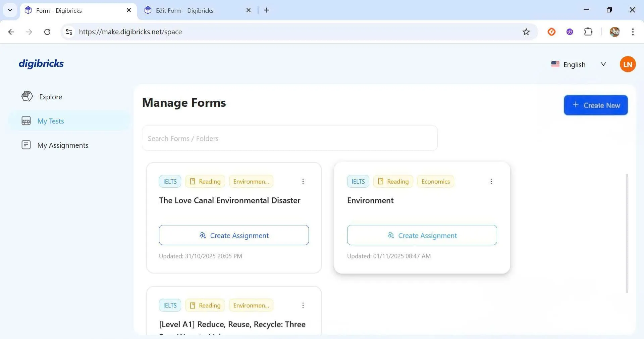644x339 pixels.
Task: Create Assignment for the Love Canal form
Action: pyautogui.click(x=234, y=235)
